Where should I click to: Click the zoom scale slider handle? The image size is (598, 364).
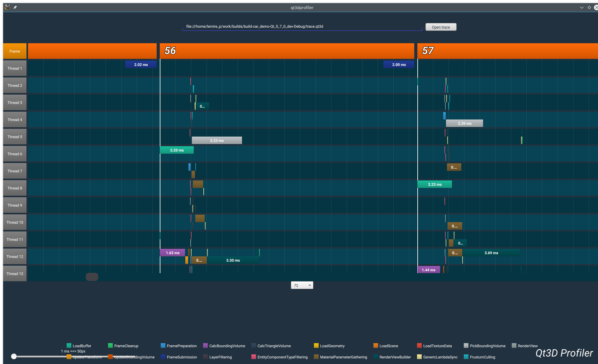tap(14, 356)
